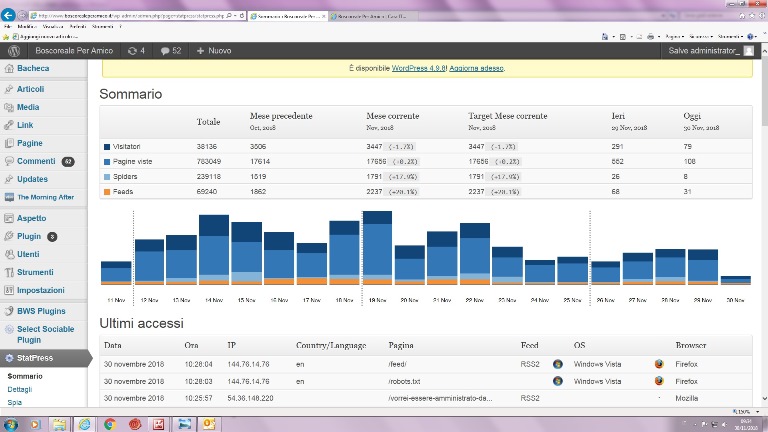
Task: Click the Feeds orange legend swatch
Action: point(107,192)
